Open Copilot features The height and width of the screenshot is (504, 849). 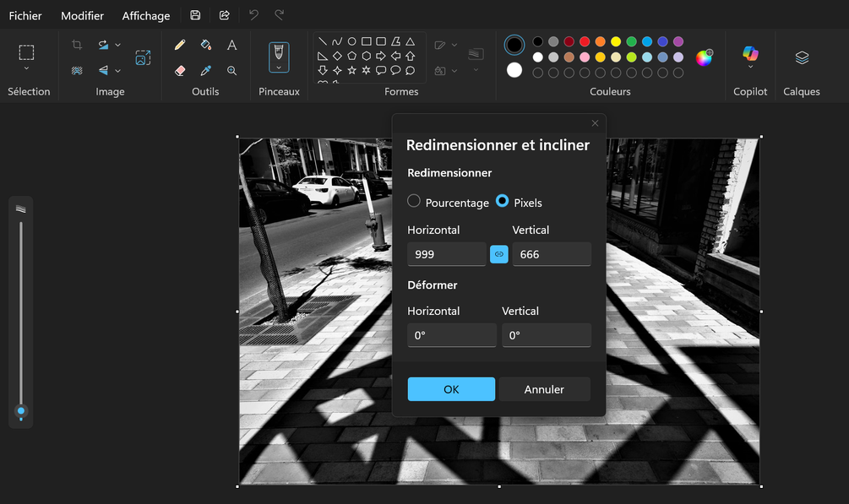[750, 53]
